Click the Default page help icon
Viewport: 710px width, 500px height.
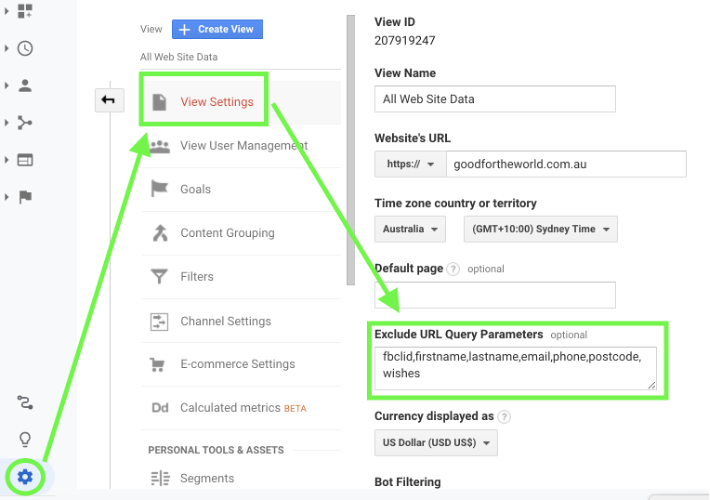(453, 269)
